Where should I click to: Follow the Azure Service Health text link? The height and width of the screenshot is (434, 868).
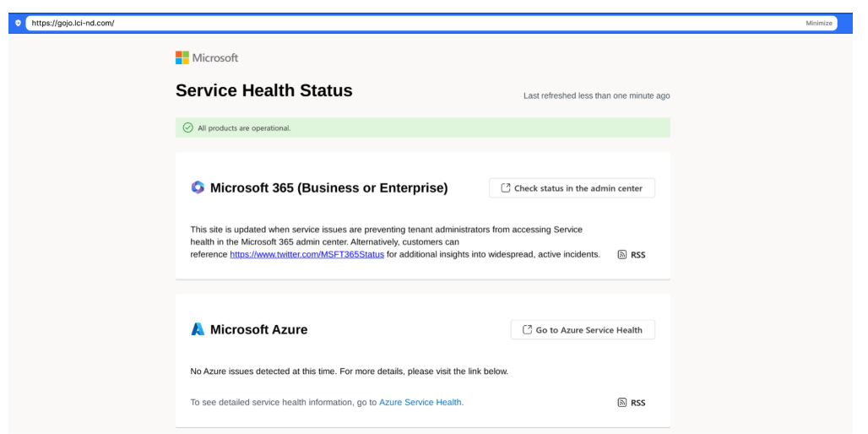point(420,403)
